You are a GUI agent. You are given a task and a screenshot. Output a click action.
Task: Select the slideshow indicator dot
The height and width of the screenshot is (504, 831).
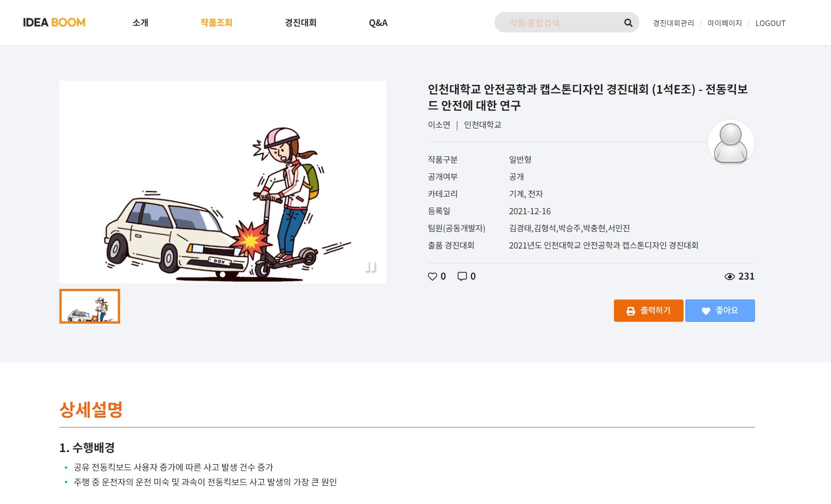point(223,274)
